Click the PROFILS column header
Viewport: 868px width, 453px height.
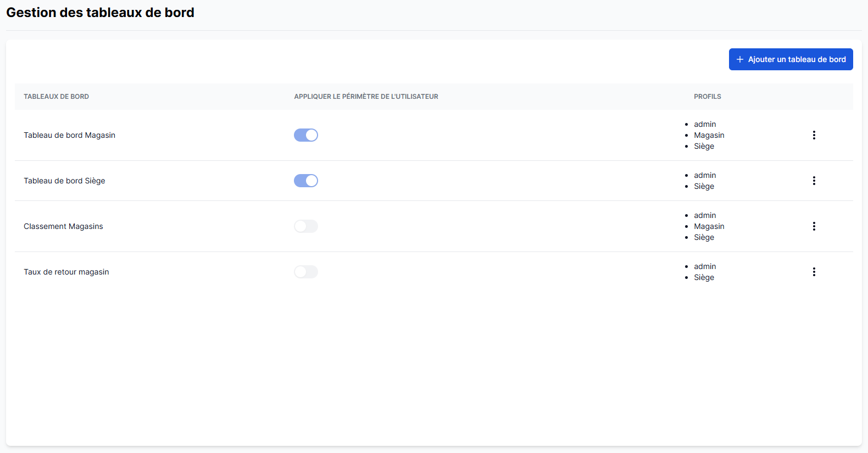click(x=707, y=97)
